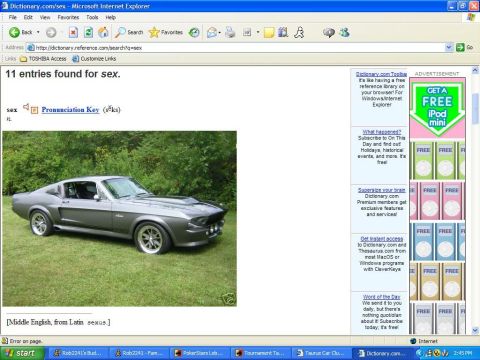The width and height of the screenshot is (480, 360).
Task: Open the View menu
Action: (45, 17)
